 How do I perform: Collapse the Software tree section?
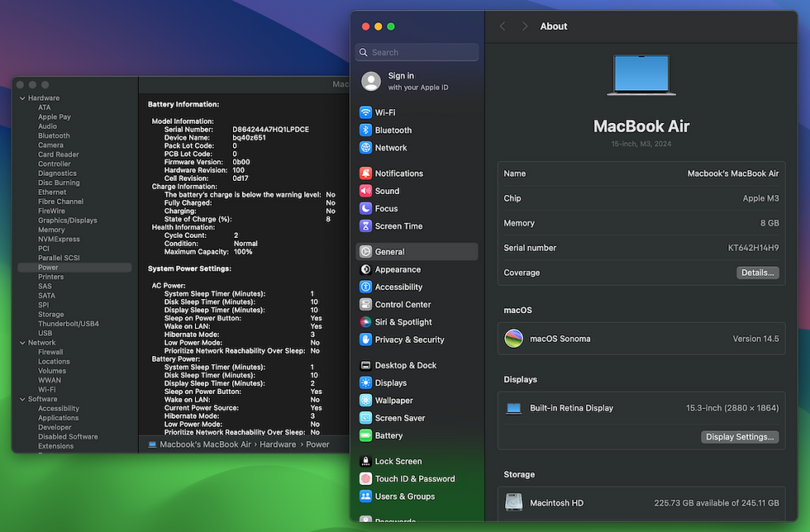(22, 399)
